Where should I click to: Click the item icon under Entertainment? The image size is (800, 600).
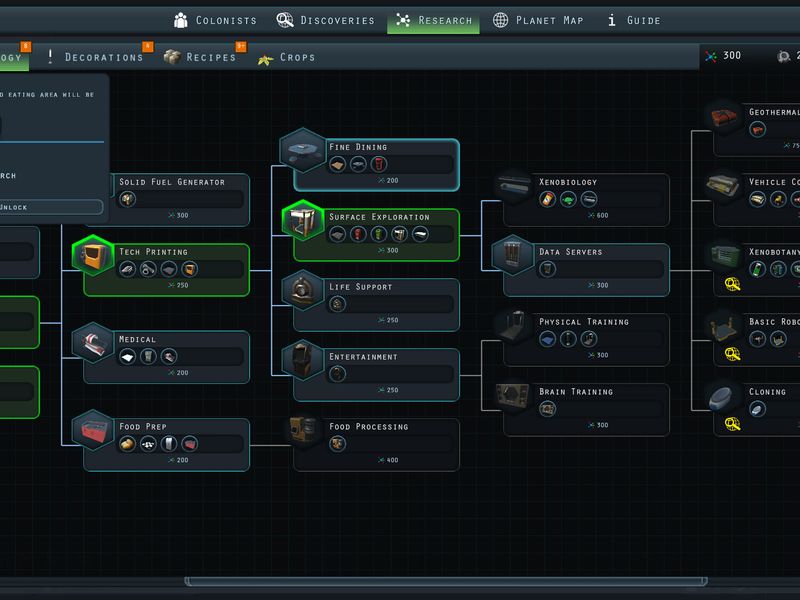337,374
